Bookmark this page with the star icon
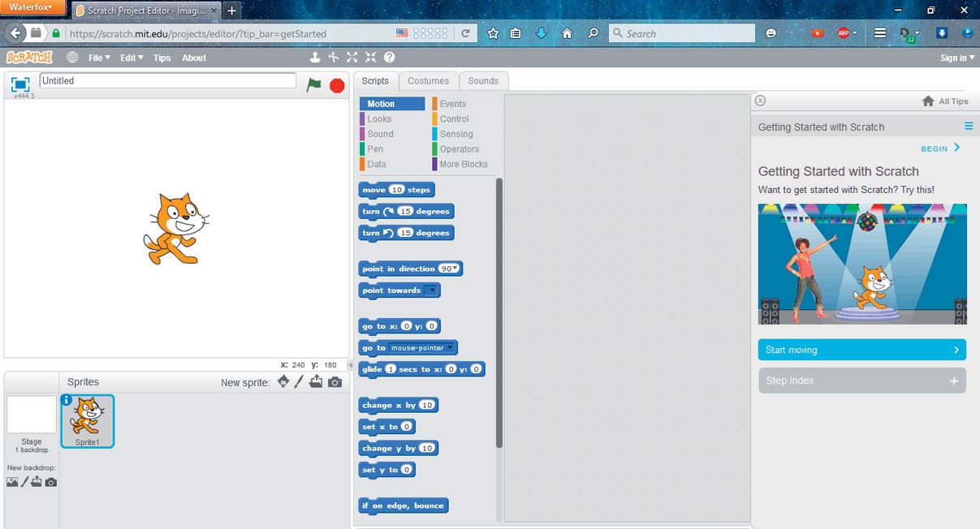The width and height of the screenshot is (980, 529). tap(493, 33)
